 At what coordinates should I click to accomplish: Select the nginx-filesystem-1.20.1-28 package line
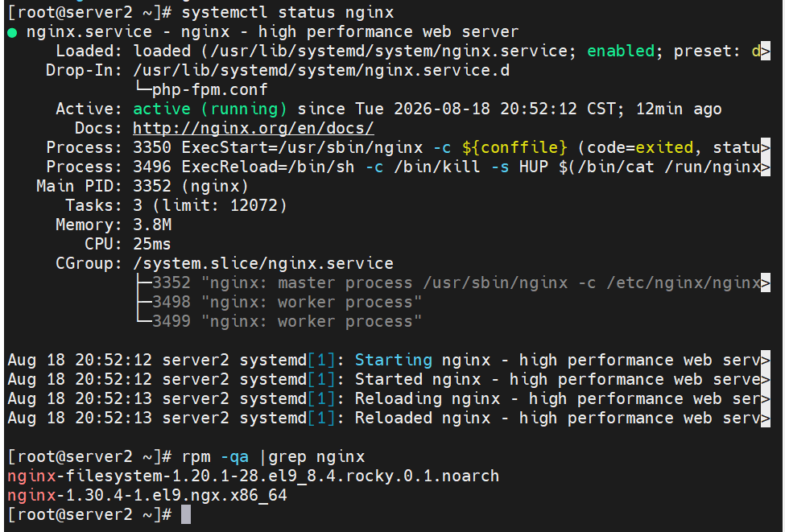[x=254, y=476]
